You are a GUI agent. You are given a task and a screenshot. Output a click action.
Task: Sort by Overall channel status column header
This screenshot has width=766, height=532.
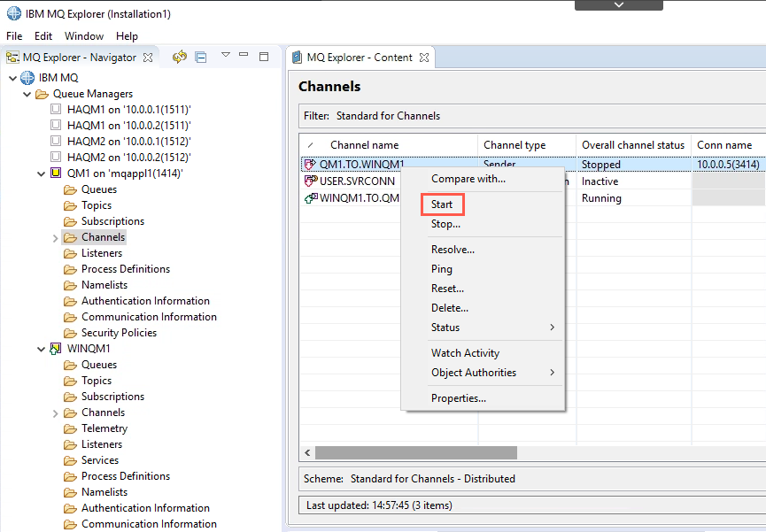(633, 145)
